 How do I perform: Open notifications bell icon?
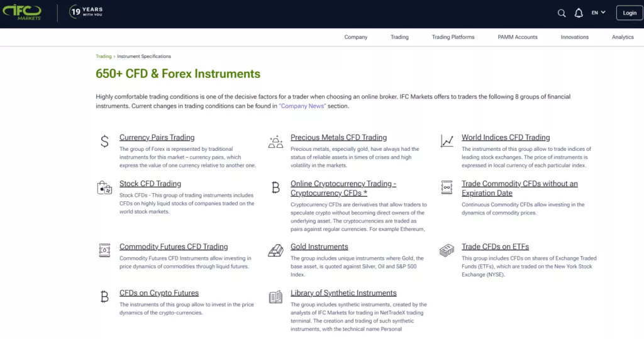coord(579,13)
